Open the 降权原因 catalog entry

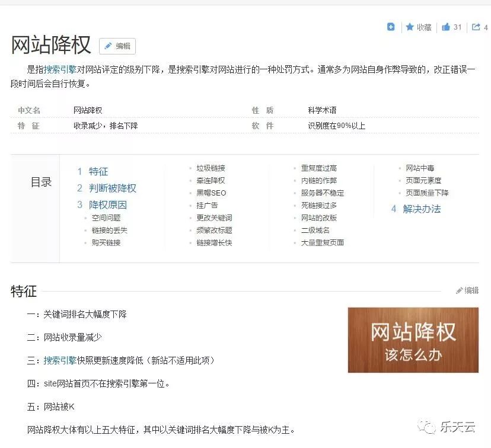[109, 205]
